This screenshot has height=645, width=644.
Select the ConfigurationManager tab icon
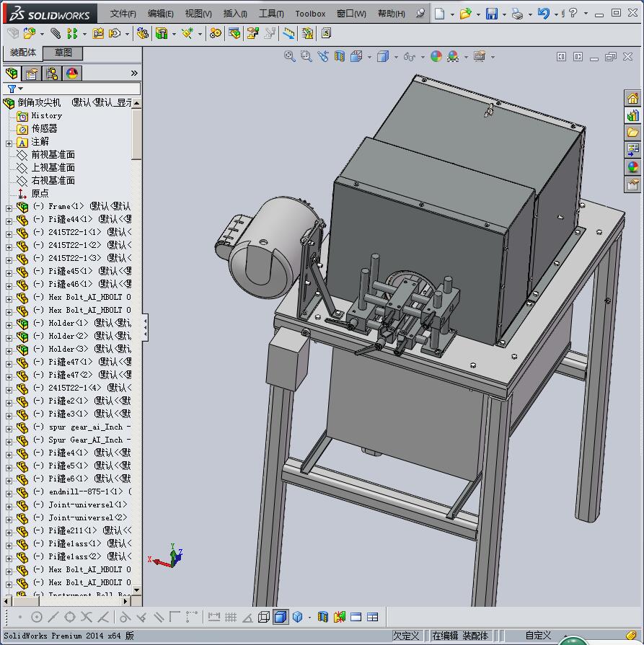coord(52,74)
